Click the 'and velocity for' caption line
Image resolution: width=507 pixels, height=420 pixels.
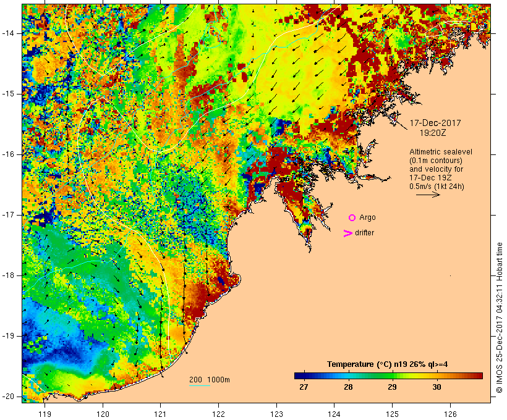436,169
